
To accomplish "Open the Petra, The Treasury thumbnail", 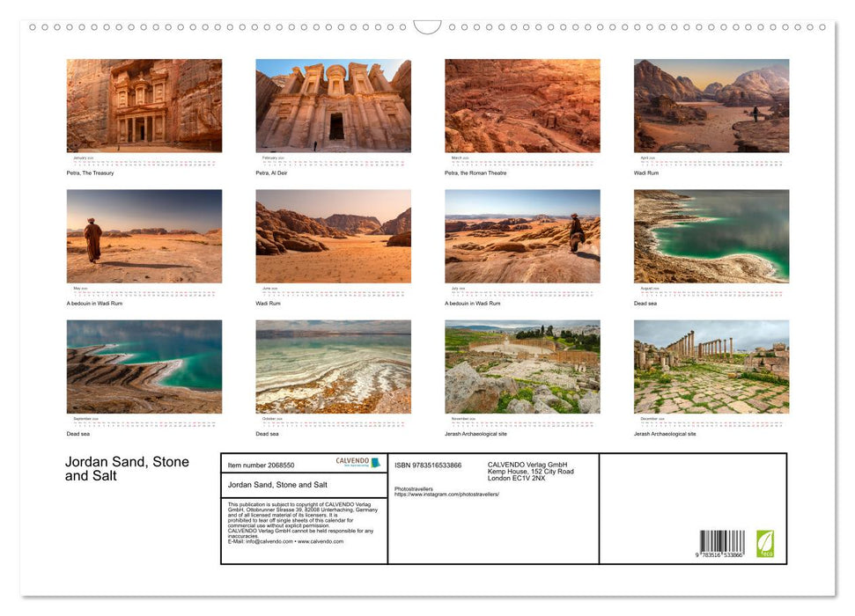I will pyautogui.click(x=144, y=106).
